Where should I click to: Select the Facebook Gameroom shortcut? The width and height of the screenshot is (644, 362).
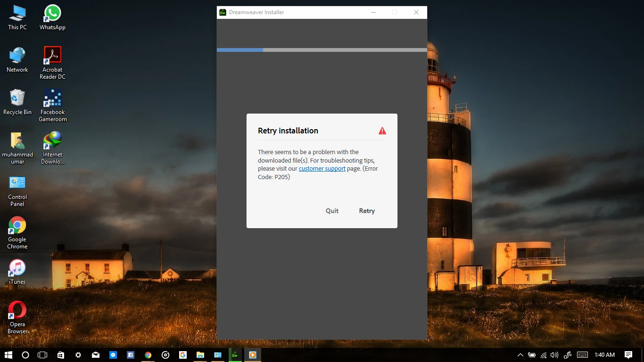[x=52, y=105]
